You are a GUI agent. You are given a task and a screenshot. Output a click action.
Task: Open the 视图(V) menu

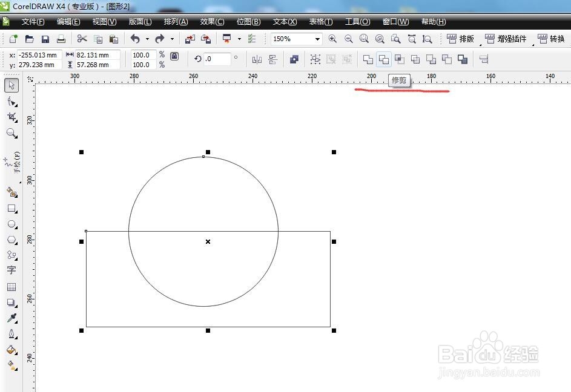pos(105,22)
